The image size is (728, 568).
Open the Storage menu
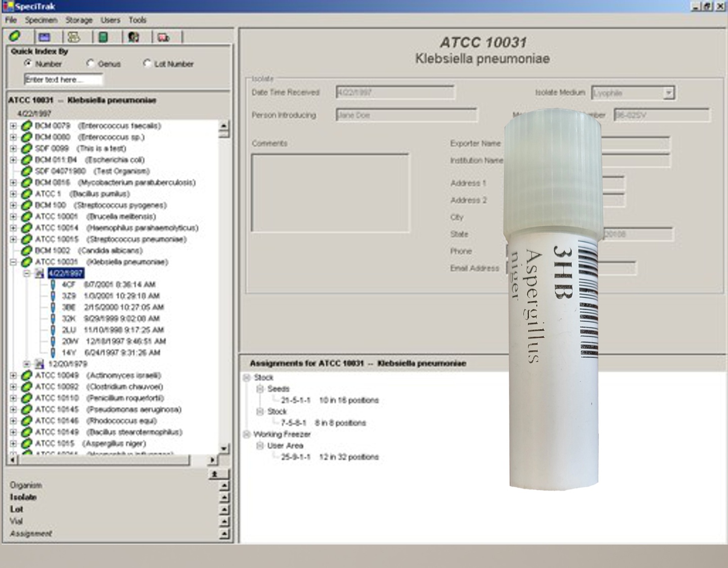pyautogui.click(x=79, y=20)
